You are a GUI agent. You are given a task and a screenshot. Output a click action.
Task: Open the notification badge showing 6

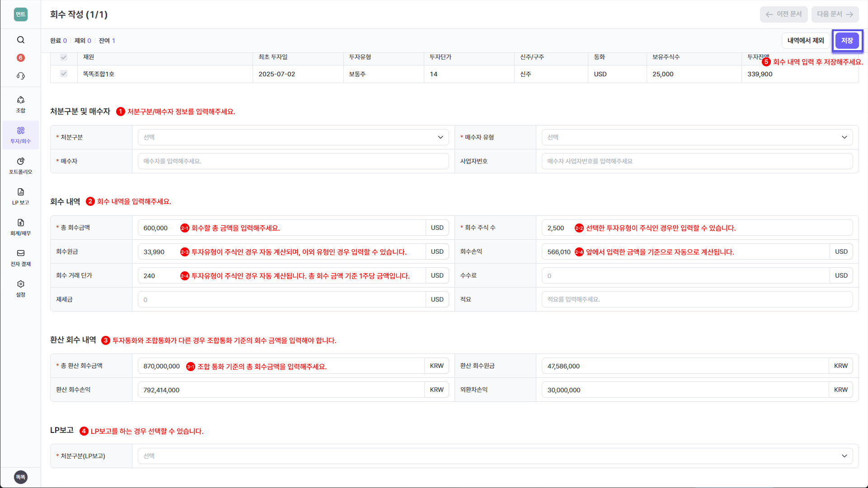point(21,58)
